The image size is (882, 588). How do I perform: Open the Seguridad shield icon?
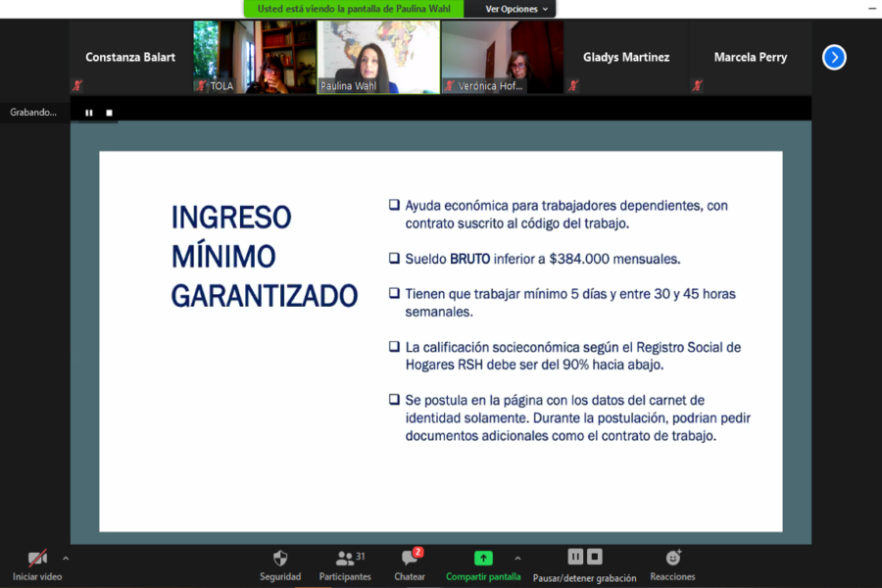coord(280,559)
